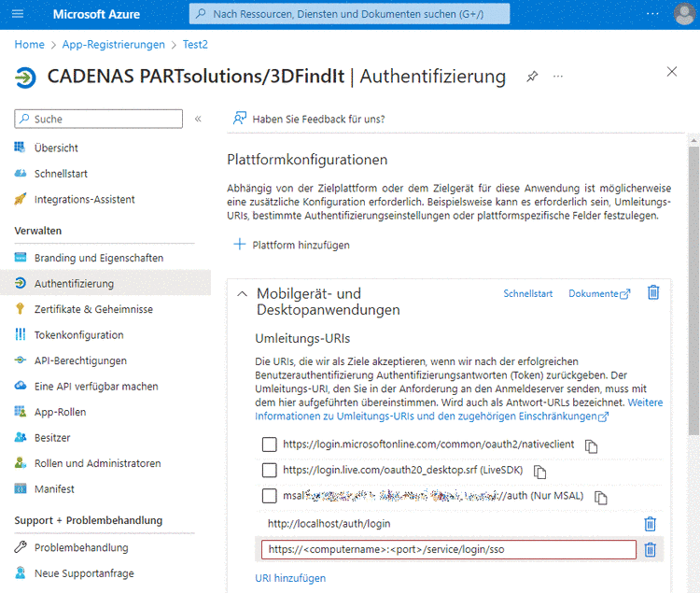Delete the Mobilgerät- und Desktopanwendungen platform

[653, 292]
